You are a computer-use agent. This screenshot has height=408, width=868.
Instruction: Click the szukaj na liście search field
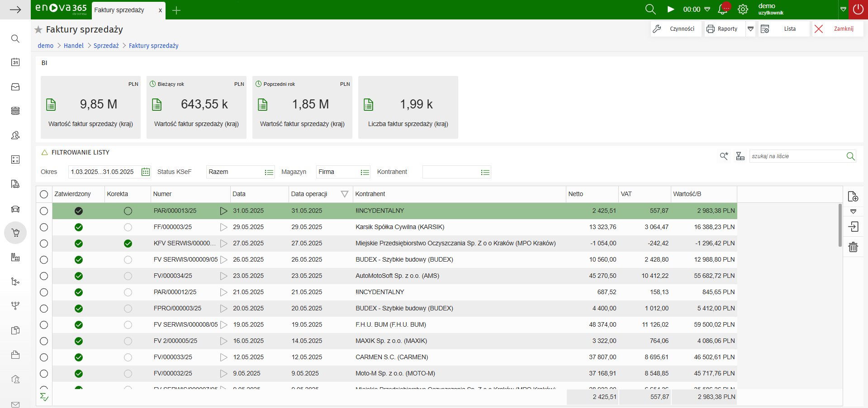pyautogui.click(x=797, y=156)
